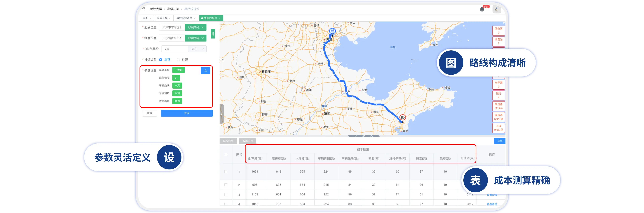Switch to the 车队月报 tab

coord(162,18)
